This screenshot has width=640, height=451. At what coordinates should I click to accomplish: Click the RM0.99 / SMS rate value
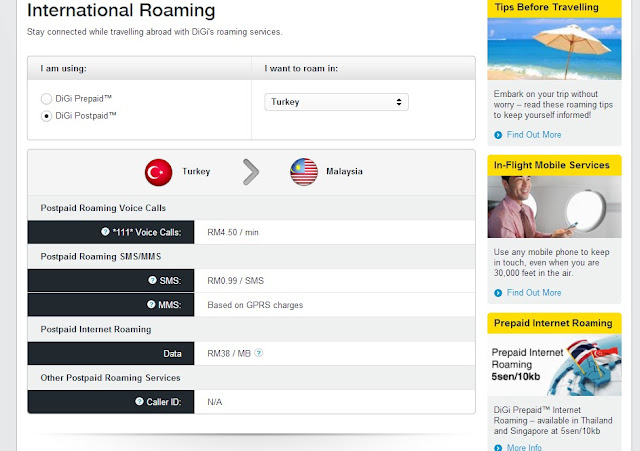coord(236,281)
